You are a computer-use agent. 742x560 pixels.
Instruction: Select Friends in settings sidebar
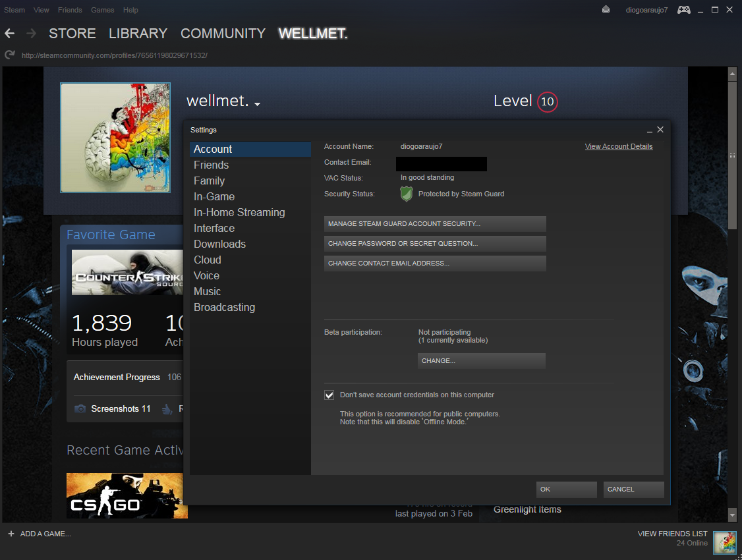[x=250, y=165]
